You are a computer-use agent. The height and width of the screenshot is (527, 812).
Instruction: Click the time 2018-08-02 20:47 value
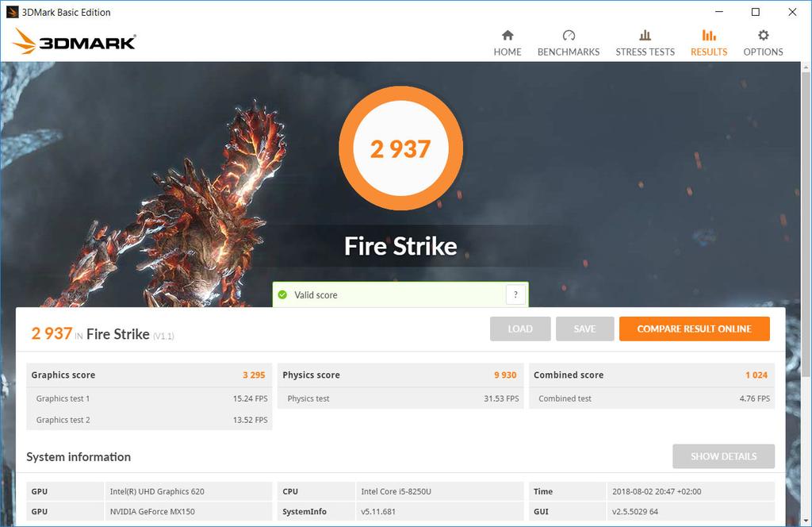click(x=691, y=491)
